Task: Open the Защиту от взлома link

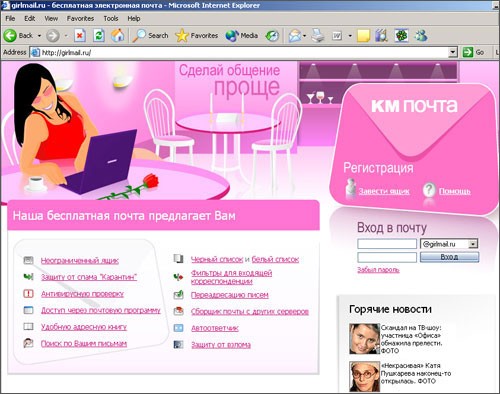Action: (221, 345)
